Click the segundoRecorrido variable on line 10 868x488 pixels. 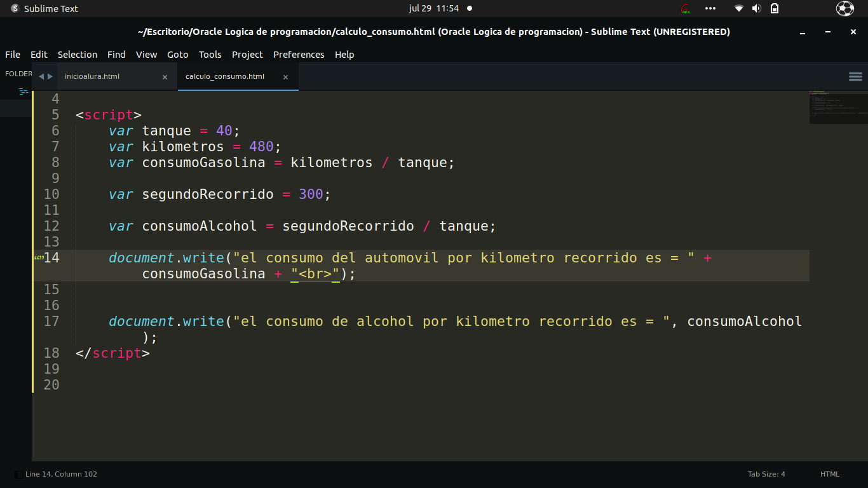point(208,194)
